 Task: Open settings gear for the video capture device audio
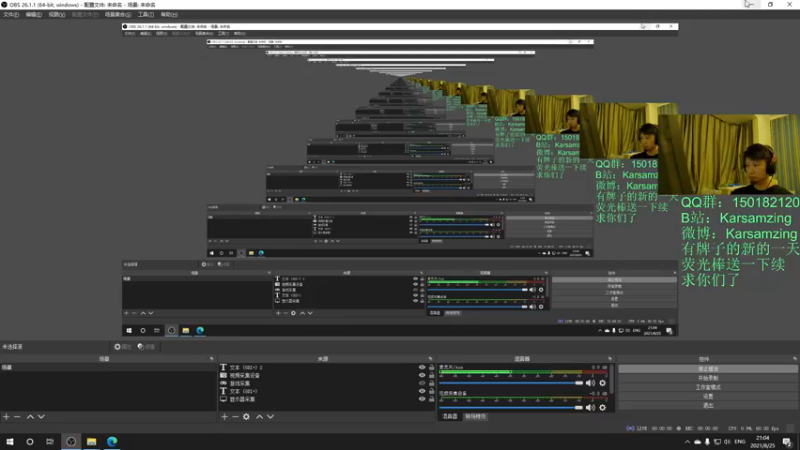(603, 408)
